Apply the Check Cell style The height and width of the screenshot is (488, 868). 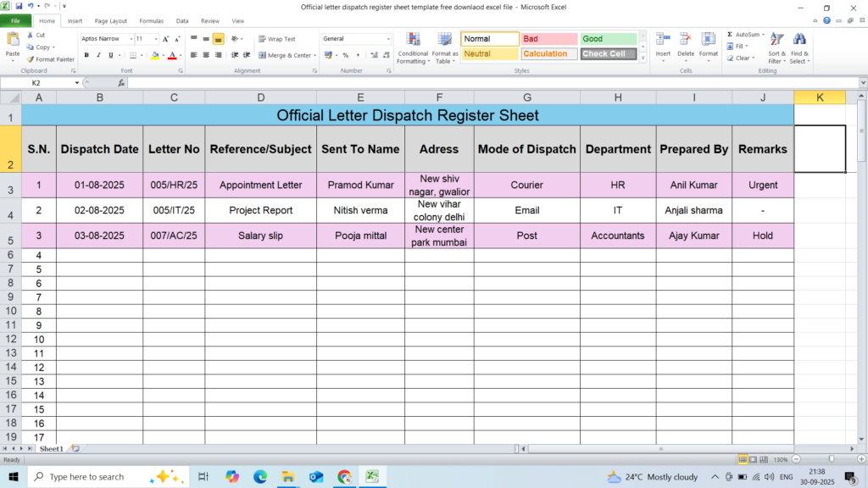(608, 53)
